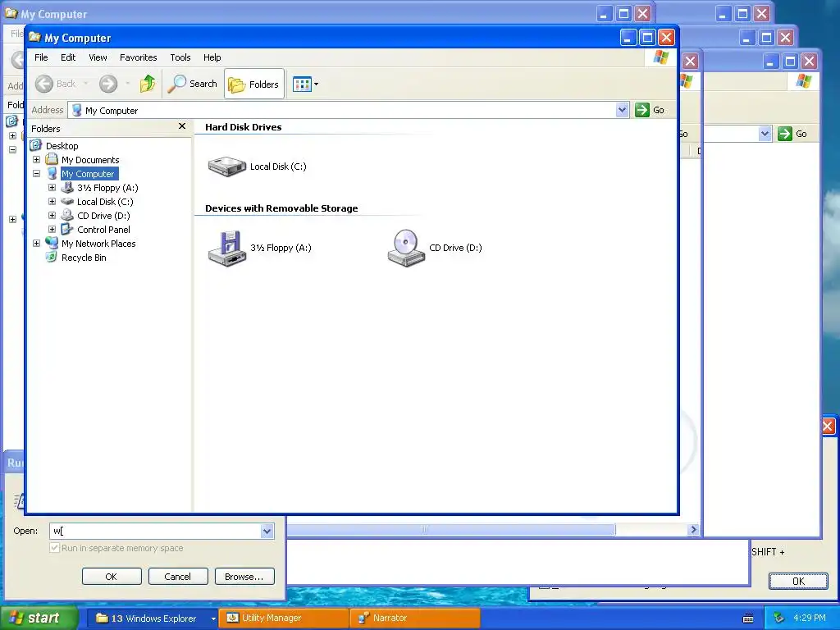
Task: Click OK button in SHIFT+ dialog
Action: pos(798,582)
